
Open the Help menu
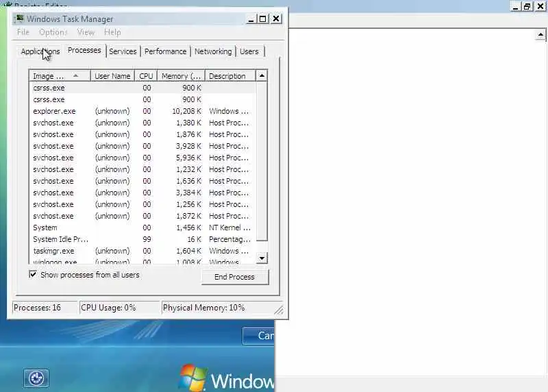click(112, 32)
